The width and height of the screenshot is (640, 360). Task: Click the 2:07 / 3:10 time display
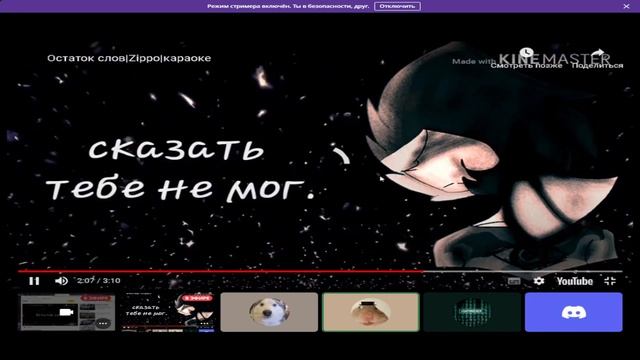coord(98,280)
